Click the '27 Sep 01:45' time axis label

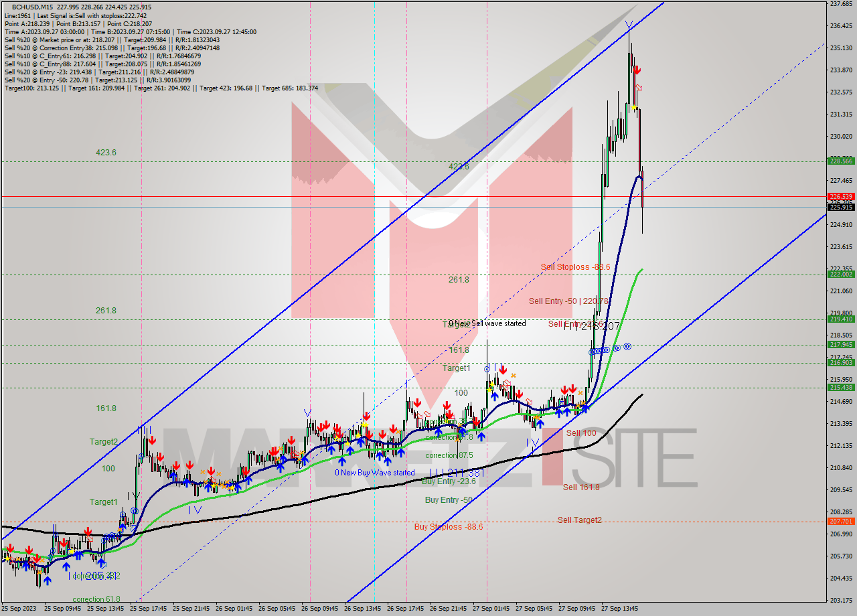click(491, 609)
